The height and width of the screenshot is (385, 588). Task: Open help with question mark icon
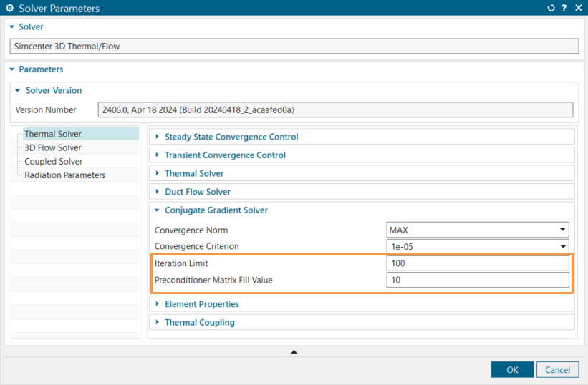pyautogui.click(x=564, y=9)
